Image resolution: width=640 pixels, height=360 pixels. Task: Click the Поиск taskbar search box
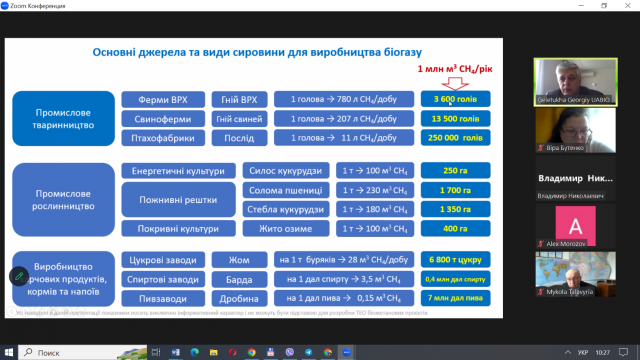pos(83,352)
